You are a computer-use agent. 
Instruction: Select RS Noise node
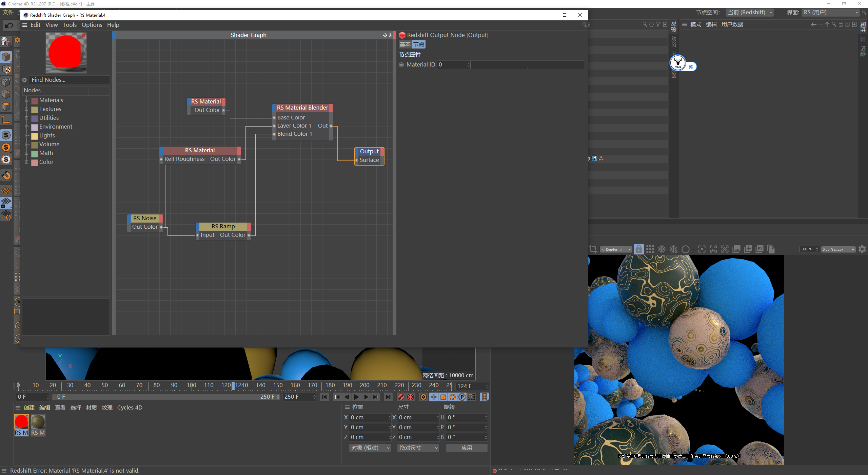(x=145, y=218)
